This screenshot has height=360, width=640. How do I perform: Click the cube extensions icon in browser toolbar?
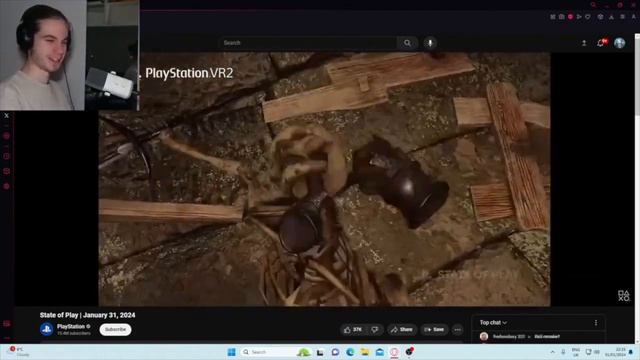(x=600, y=17)
